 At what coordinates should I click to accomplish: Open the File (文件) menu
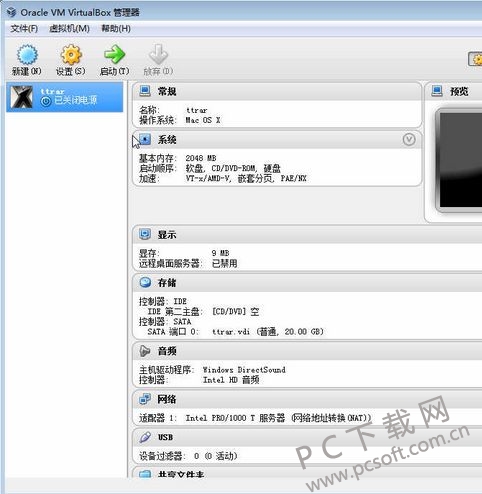[x=24, y=29]
